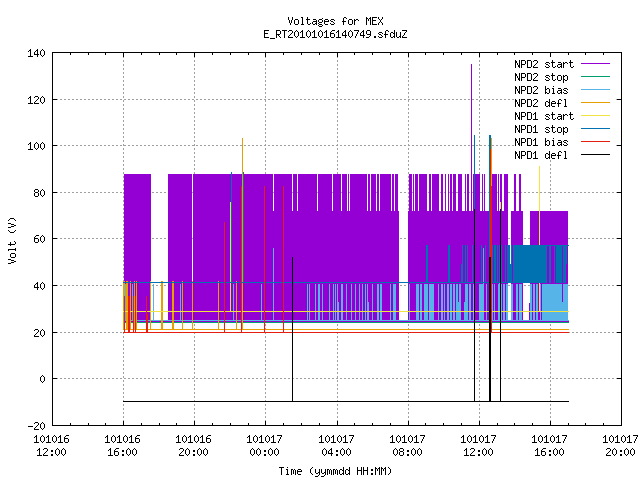This screenshot has width=640, height=480.
Task: Click the x-axis label 101017 00:00
Action: coord(264,445)
